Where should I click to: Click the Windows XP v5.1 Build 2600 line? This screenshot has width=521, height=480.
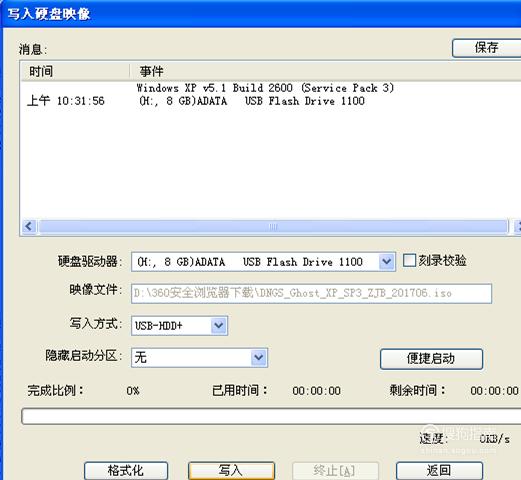(265, 88)
